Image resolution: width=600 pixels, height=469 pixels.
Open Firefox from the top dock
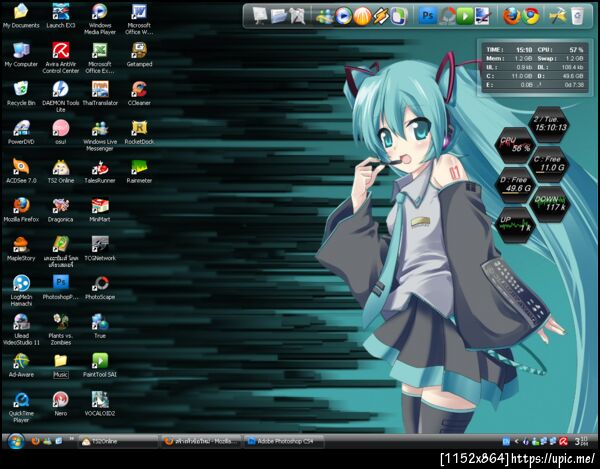(x=512, y=16)
